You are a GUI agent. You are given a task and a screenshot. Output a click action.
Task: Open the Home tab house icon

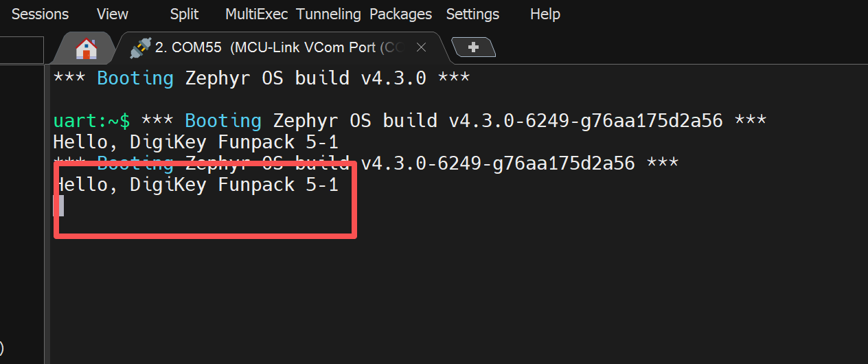point(86,48)
